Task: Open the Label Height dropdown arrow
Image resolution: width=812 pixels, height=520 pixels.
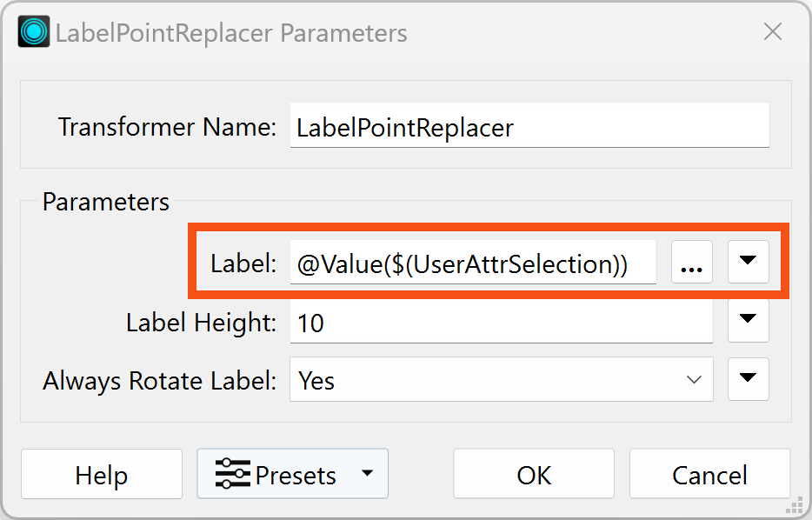Action: [x=748, y=321]
